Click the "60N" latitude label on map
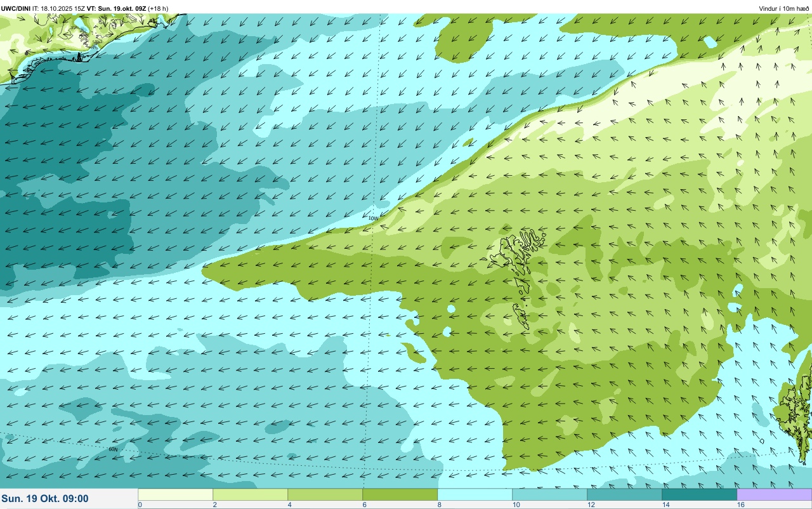The height and width of the screenshot is (509, 812). (x=113, y=449)
